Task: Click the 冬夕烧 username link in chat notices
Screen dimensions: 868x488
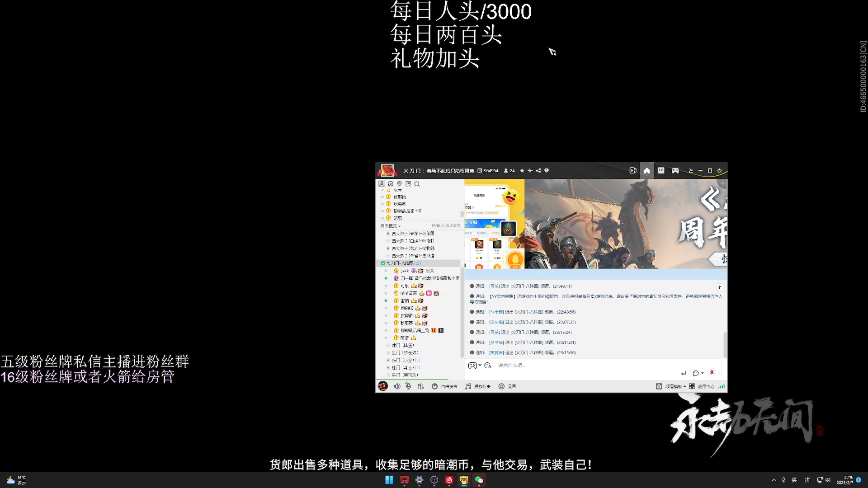Action: tap(496, 323)
